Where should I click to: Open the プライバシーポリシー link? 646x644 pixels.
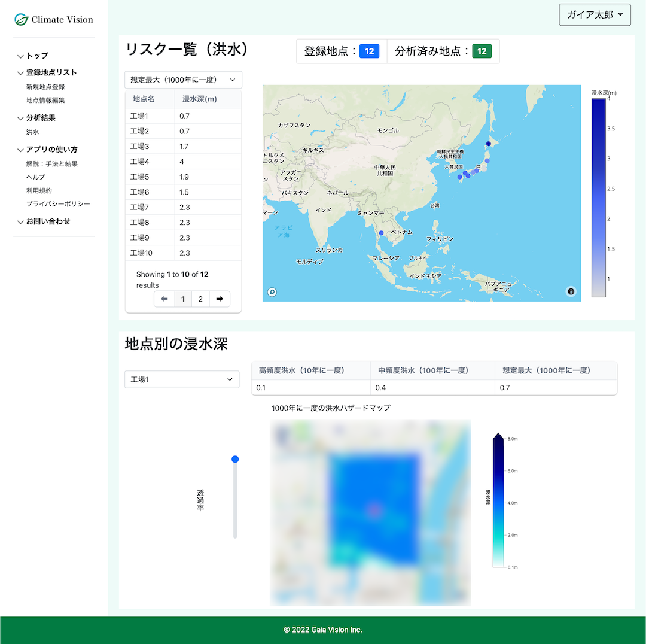coord(58,204)
